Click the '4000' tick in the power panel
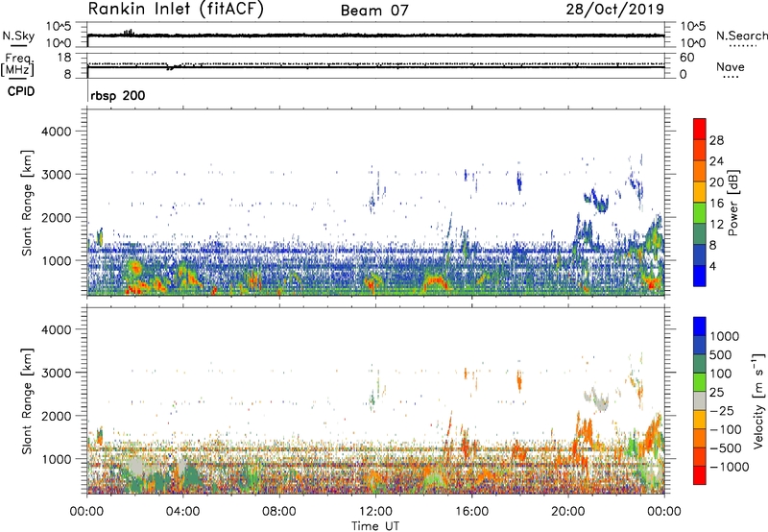The image size is (768, 532). tap(56, 132)
